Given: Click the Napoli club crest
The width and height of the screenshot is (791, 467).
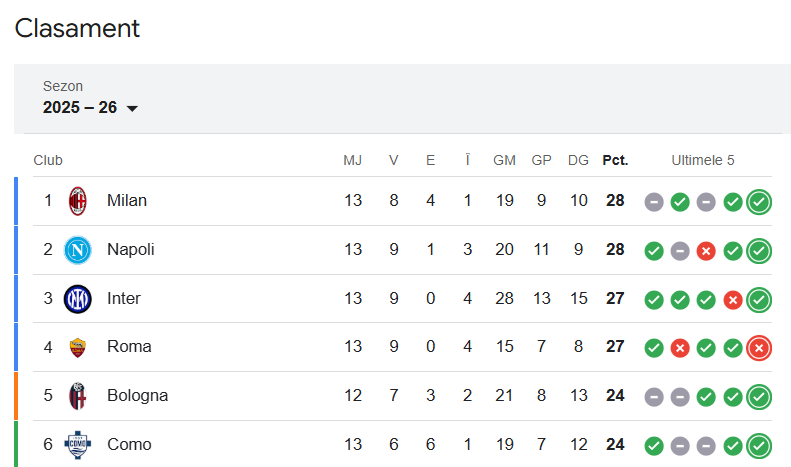Looking at the screenshot, I should pyautogui.click(x=78, y=250).
